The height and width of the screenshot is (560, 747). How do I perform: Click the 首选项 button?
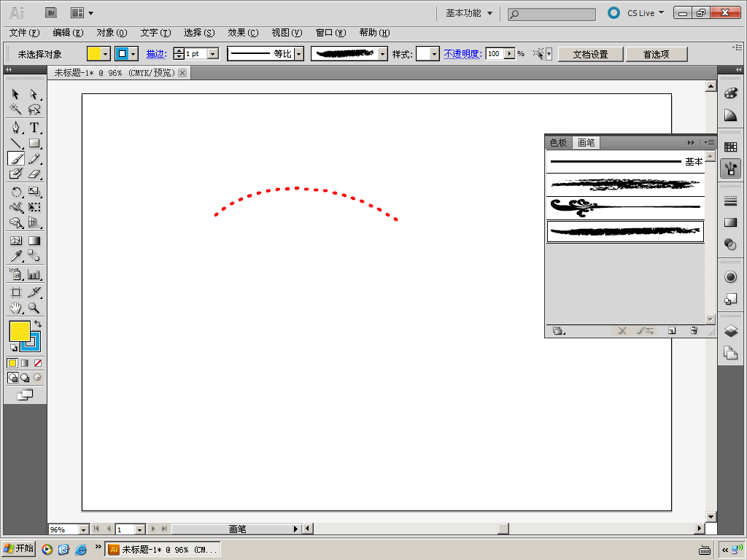657,54
